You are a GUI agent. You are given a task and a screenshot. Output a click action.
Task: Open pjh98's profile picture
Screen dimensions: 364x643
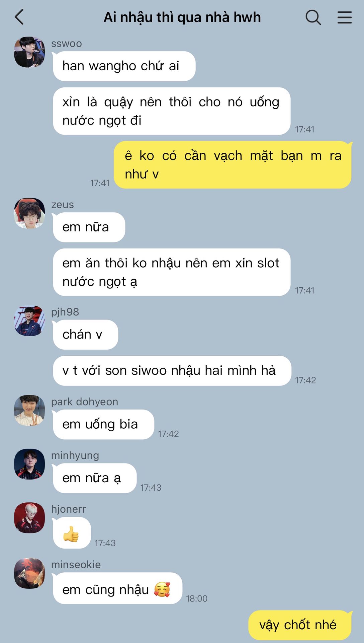click(x=29, y=320)
